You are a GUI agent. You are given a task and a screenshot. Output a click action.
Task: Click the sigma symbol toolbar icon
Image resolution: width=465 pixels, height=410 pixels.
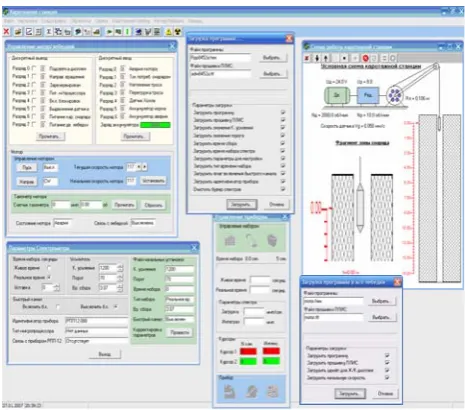(49, 32)
